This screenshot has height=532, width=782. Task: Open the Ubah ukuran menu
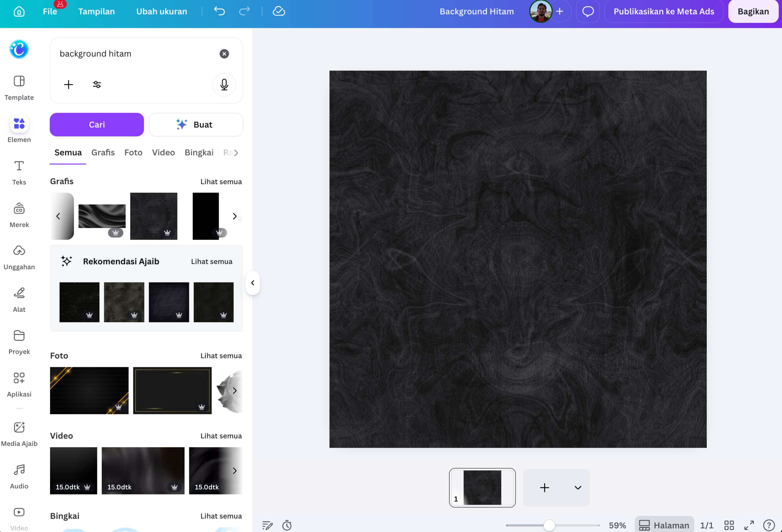pos(162,12)
